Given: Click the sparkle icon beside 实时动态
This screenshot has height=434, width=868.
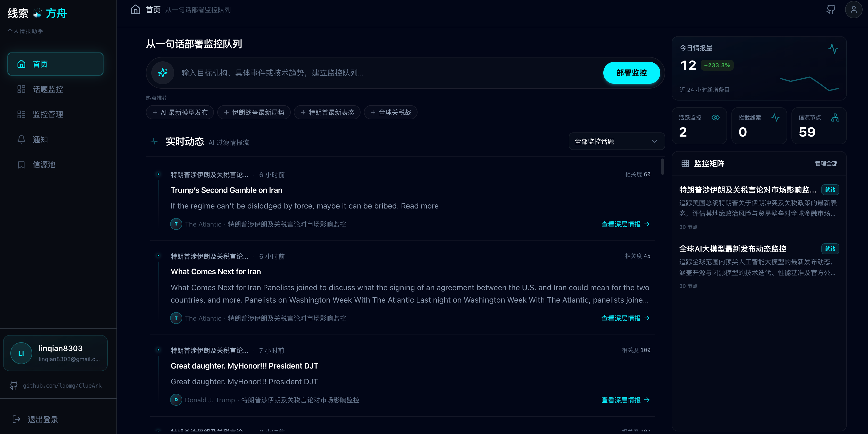Looking at the screenshot, I should (x=154, y=141).
